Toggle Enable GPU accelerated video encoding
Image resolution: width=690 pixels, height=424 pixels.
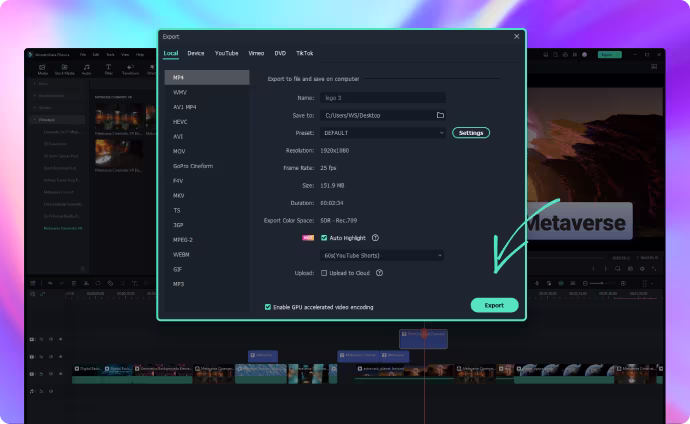click(268, 307)
